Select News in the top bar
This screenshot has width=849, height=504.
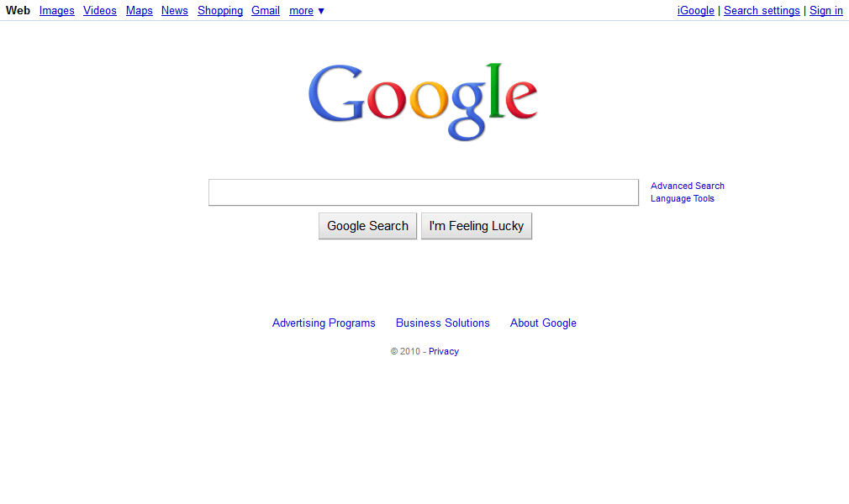click(174, 11)
